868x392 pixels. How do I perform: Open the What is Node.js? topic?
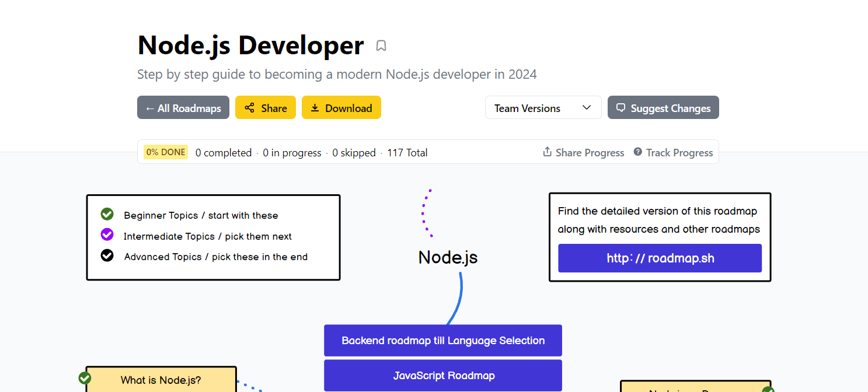click(x=161, y=380)
